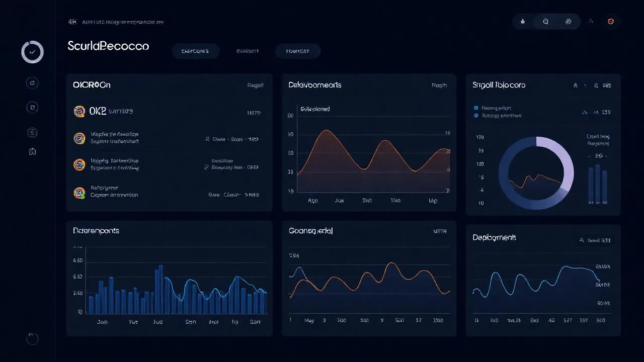Click the Apo axis label in Dalevoomearts chart
The height and width of the screenshot is (362, 644).
(x=313, y=200)
